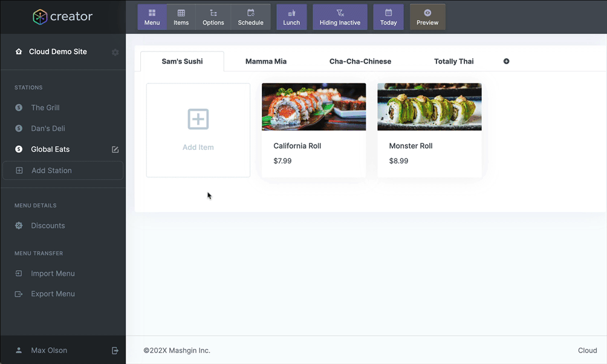607x364 pixels.
Task: Click the Add Item tile
Action: (x=198, y=130)
